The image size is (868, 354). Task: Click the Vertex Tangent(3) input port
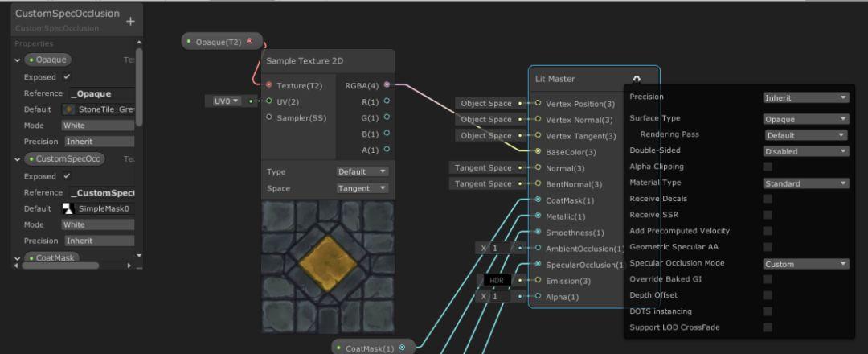point(538,135)
